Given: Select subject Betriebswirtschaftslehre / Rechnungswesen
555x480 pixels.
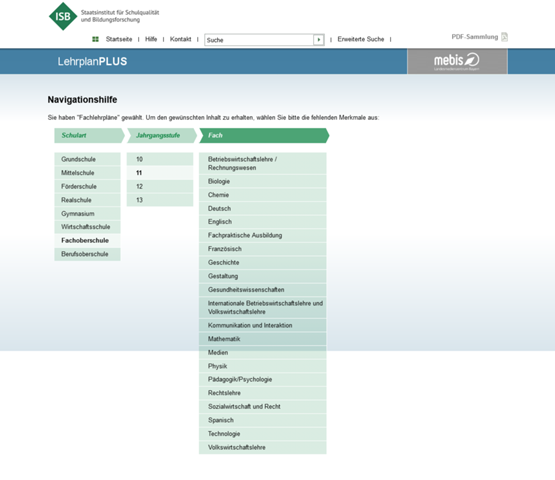Looking at the screenshot, I should click(x=263, y=164).
